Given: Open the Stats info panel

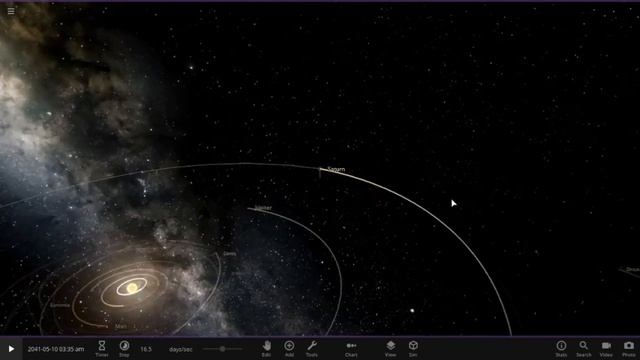Looking at the screenshot, I should [561, 349].
